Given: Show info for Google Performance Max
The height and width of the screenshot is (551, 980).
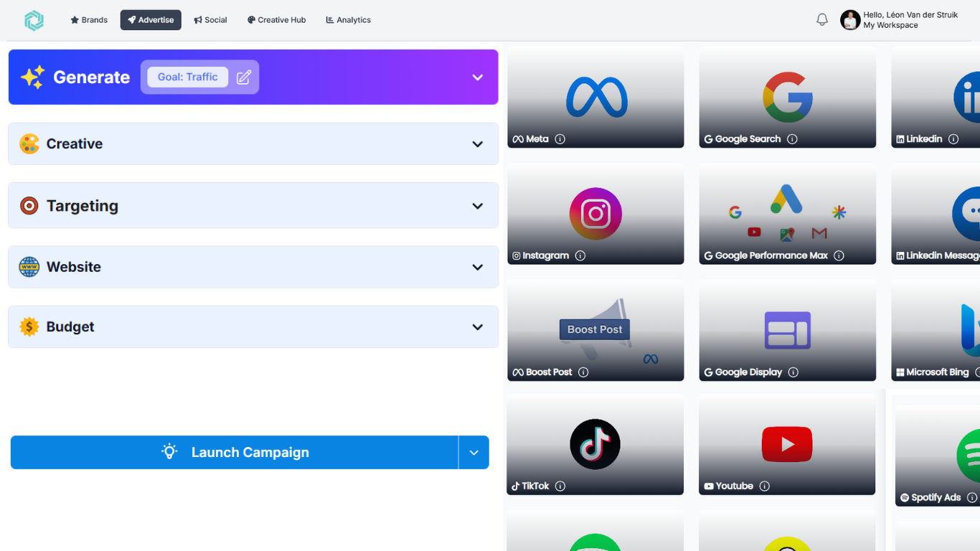Looking at the screenshot, I should [839, 255].
